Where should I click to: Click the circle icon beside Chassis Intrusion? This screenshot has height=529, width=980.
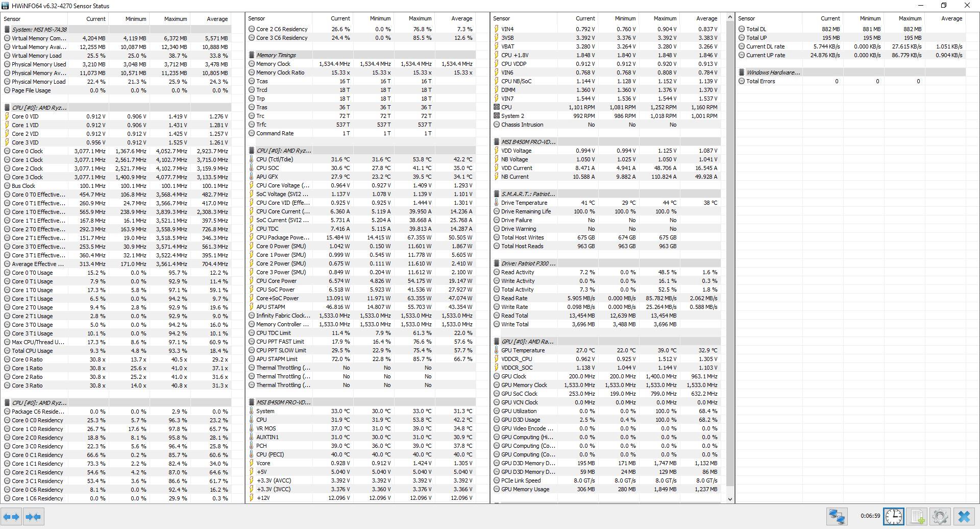[497, 125]
